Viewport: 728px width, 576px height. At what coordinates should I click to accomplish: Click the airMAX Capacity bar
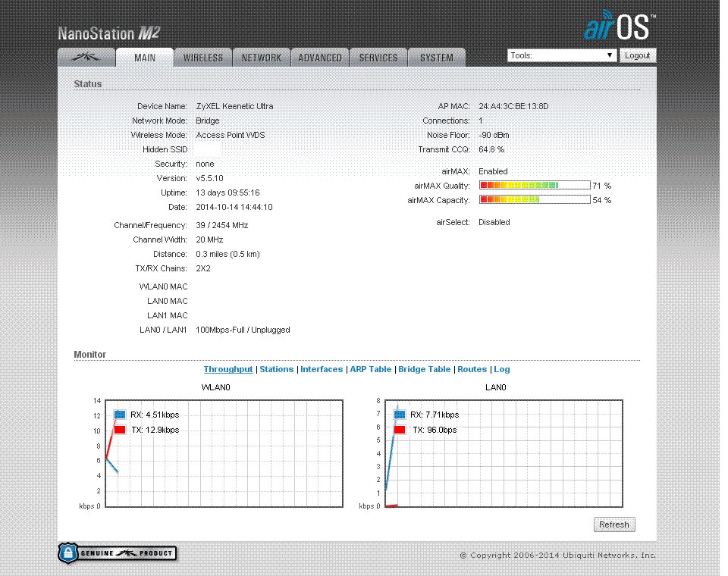coord(535,199)
